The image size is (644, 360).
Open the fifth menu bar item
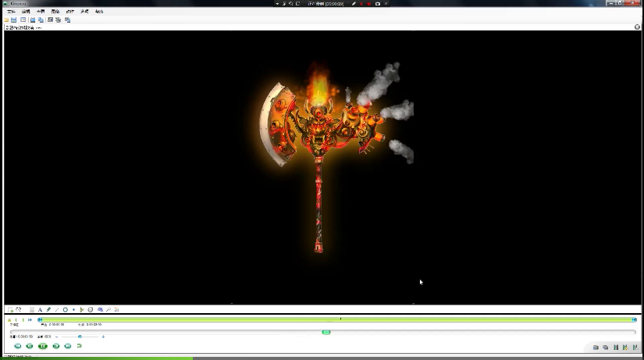[x=69, y=12]
